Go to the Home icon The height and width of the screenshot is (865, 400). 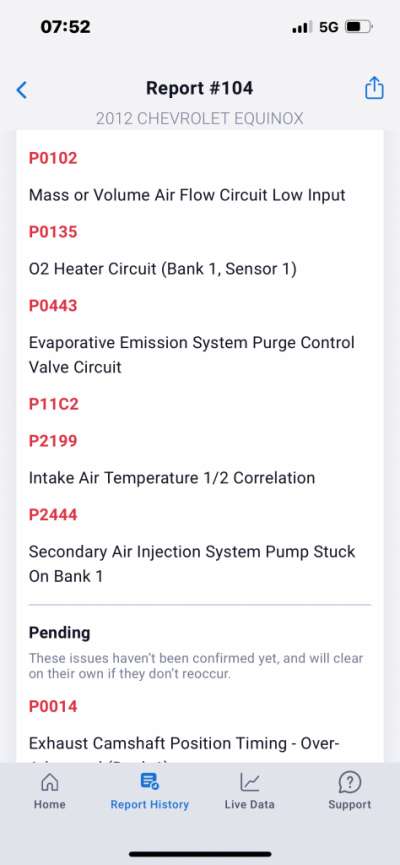pos(50,781)
